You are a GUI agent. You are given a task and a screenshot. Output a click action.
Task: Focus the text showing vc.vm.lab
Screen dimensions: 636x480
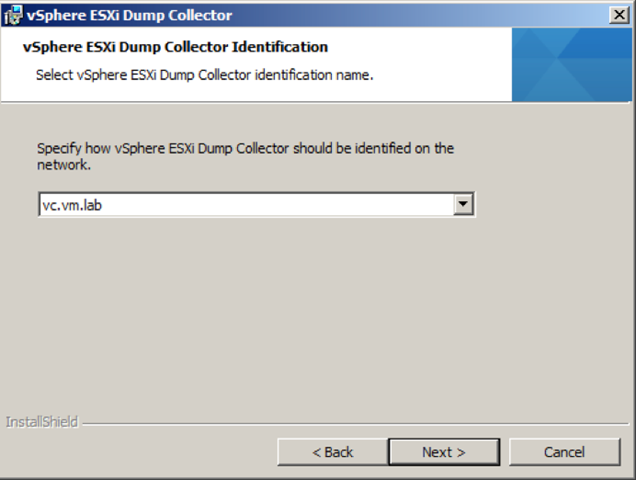click(x=72, y=205)
